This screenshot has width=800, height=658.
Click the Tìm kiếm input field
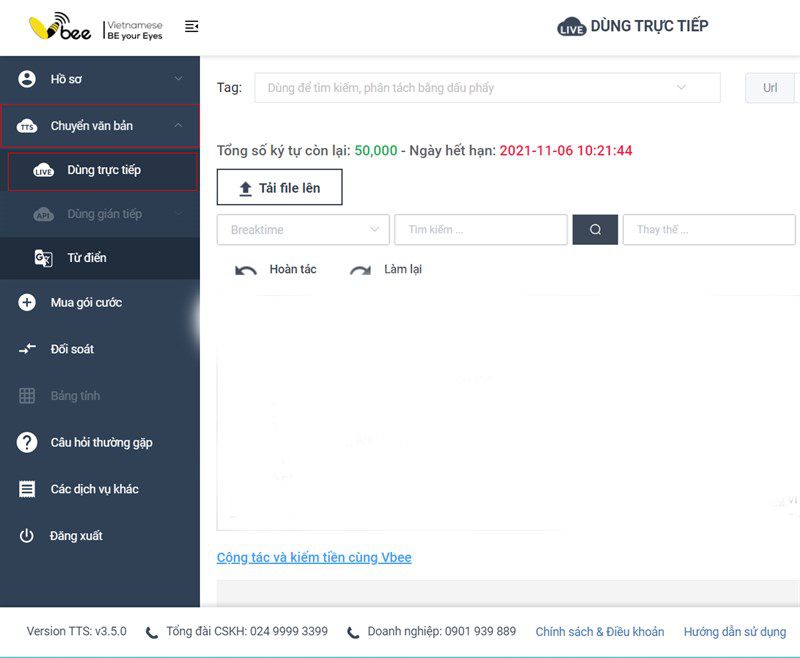pos(481,230)
